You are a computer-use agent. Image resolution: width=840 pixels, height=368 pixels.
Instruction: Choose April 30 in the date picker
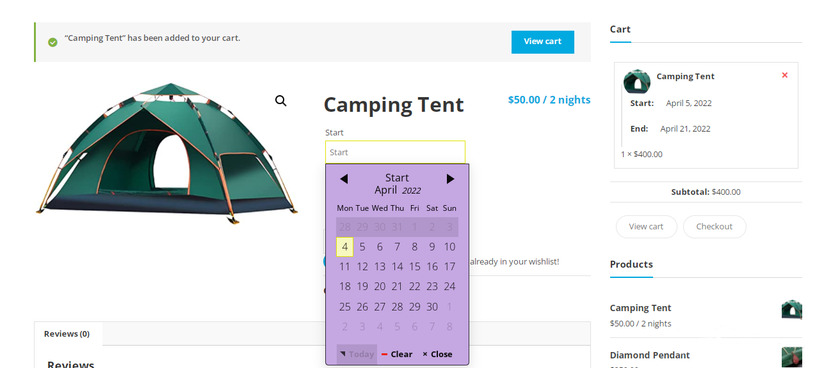(432, 307)
